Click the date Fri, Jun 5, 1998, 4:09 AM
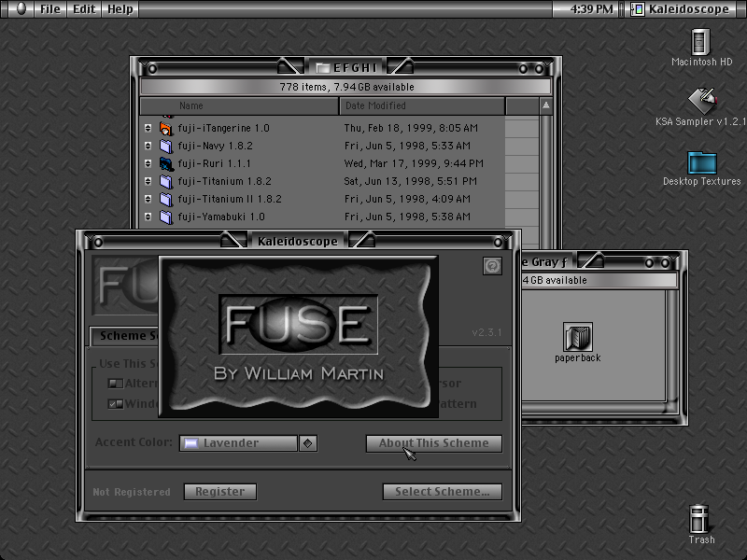747x560 pixels. click(x=407, y=199)
